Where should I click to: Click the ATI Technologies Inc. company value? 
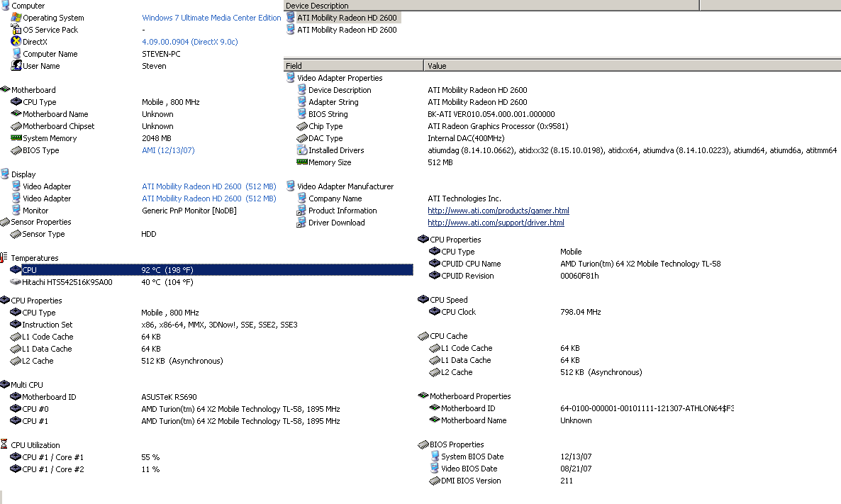(464, 198)
